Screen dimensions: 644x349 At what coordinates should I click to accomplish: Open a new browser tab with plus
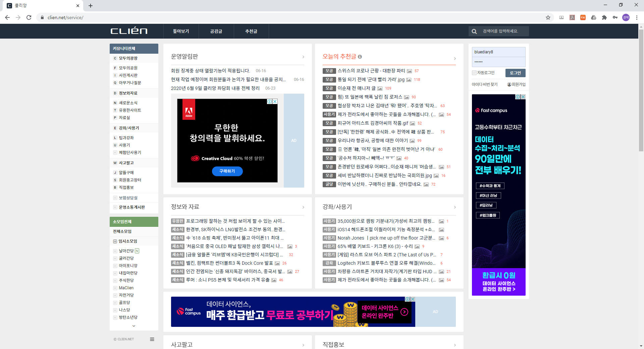coord(91,6)
